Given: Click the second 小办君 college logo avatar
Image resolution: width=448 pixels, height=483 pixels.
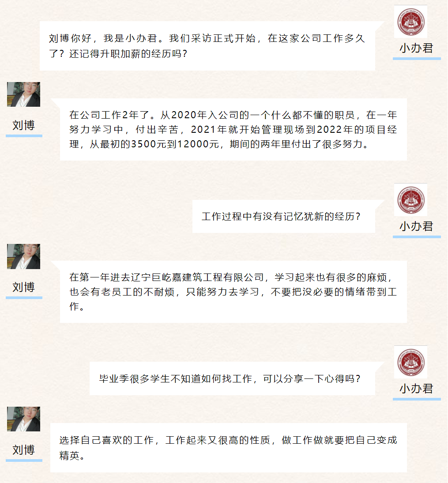Looking at the screenshot, I should click(x=410, y=200).
